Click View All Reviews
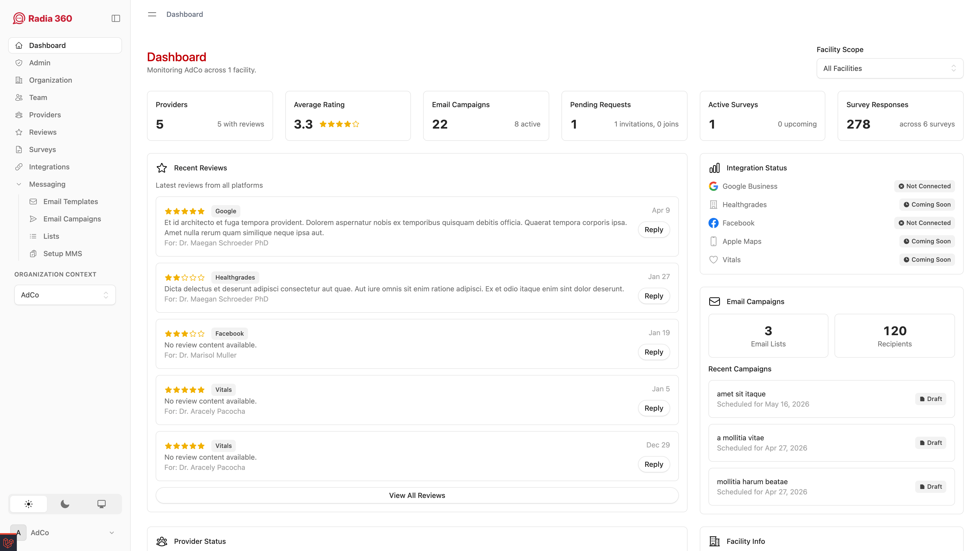This screenshot has height=551, width=980. click(416, 495)
